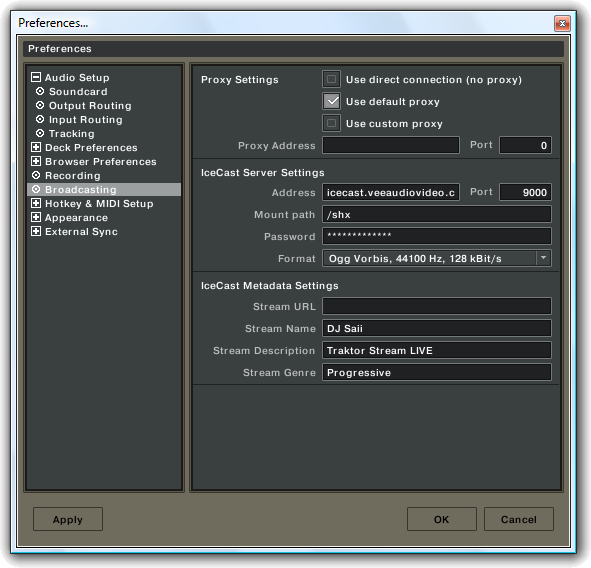
Task: Click the Output Routing bullet icon
Action: click(x=40, y=105)
